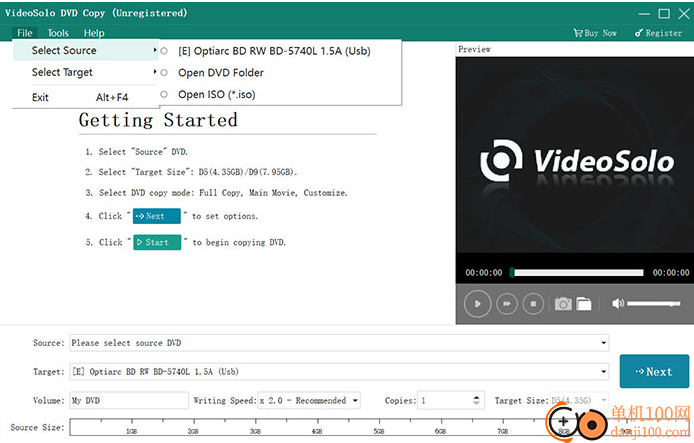The height and width of the screenshot is (443, 694).
Task: Select the Optiarc BD RW drive source option
Action: coord(281,51)
